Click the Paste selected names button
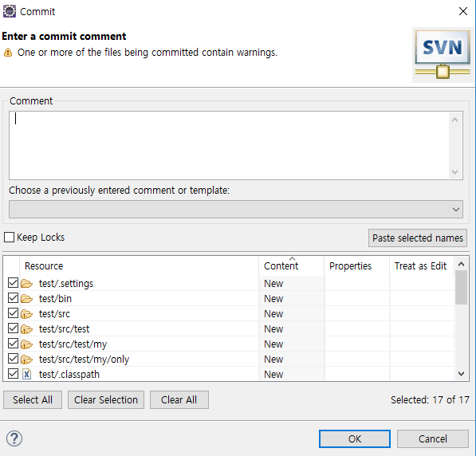This screenshot has width=476, height=456. click(x=418, y=238)
